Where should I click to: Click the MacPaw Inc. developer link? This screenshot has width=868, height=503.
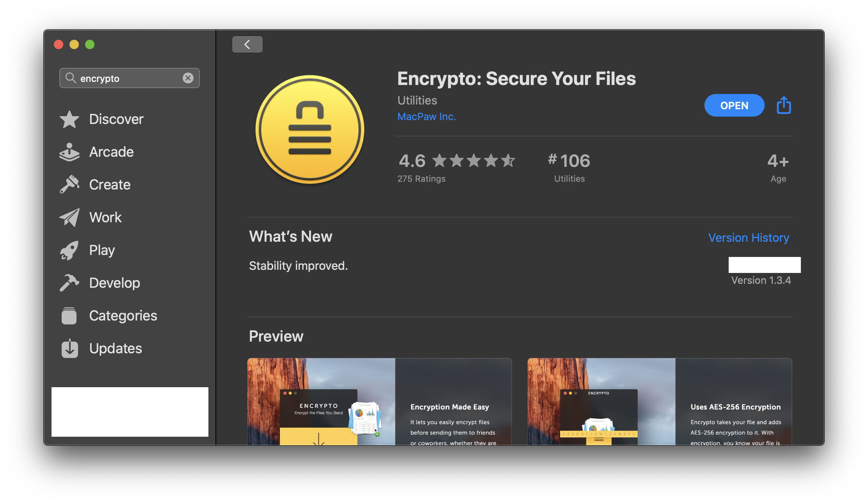pos(427,116)
